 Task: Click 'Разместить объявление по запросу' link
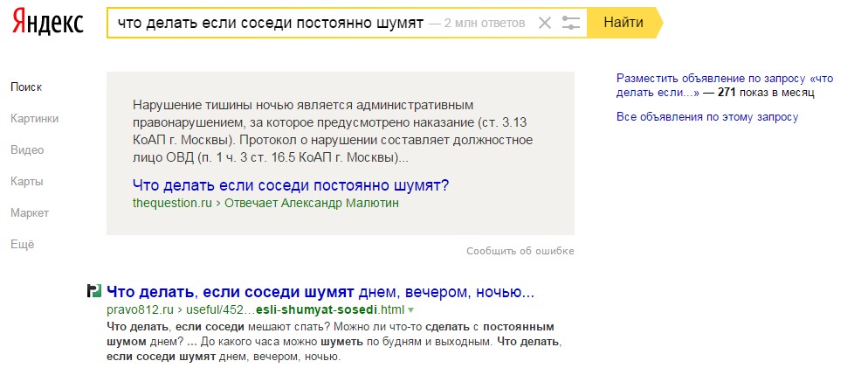[725, 86]
